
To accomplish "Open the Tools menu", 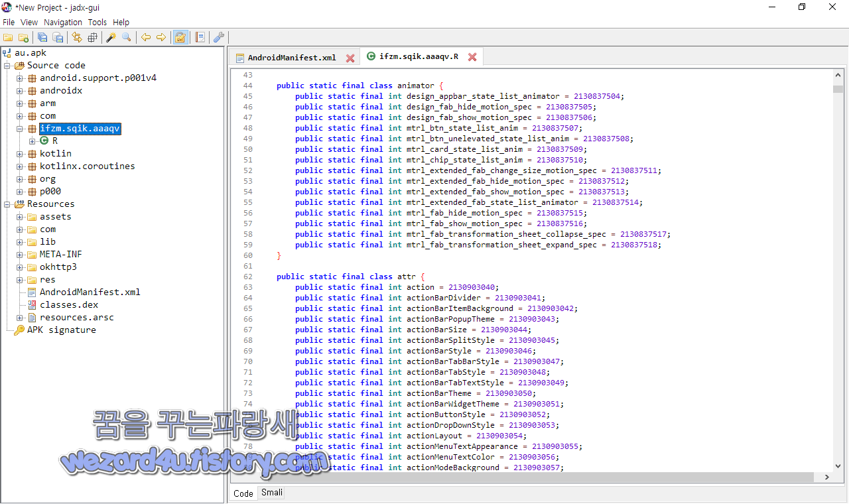I will pyautogui.click(x=98, y=23).
